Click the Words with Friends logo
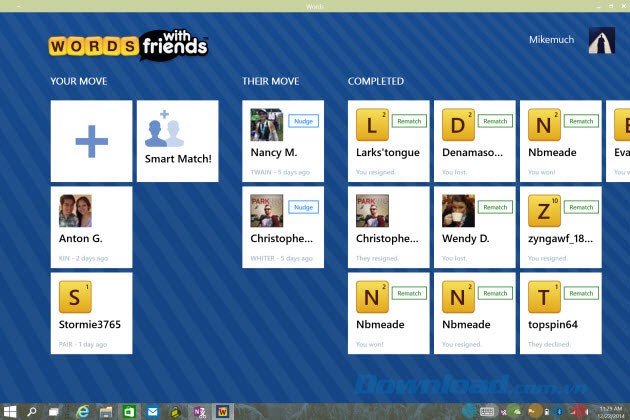This screenshot has width=630, height=420. click(128, 45)
